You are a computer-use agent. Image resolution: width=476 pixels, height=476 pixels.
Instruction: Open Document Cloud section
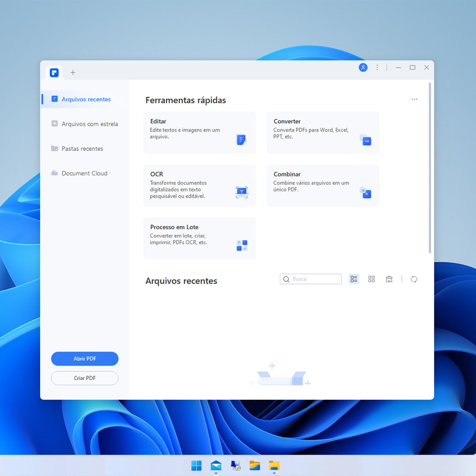(85, 173)
